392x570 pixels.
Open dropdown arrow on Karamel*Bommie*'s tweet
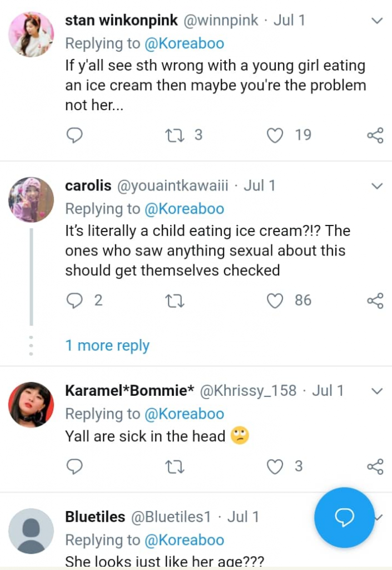click(377, 391)
